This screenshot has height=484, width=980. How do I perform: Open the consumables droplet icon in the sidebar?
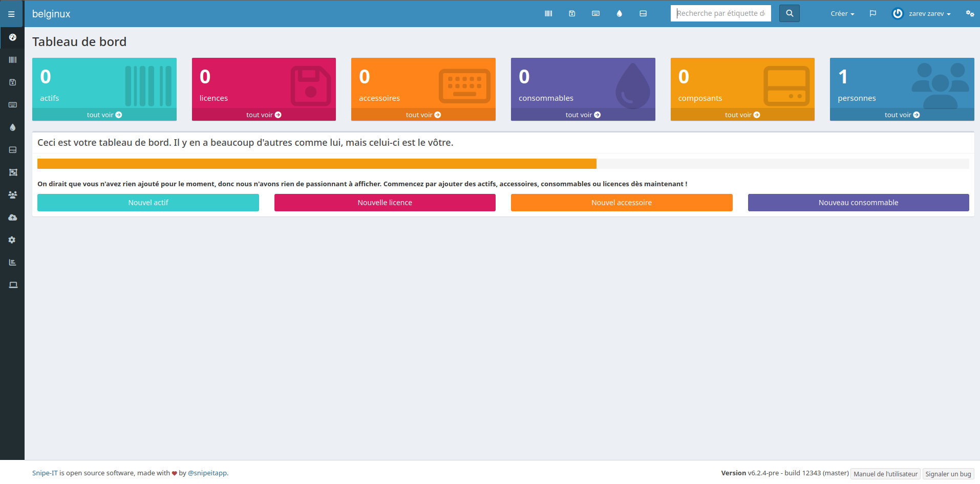pyautogui.click(x=12, y=127)
